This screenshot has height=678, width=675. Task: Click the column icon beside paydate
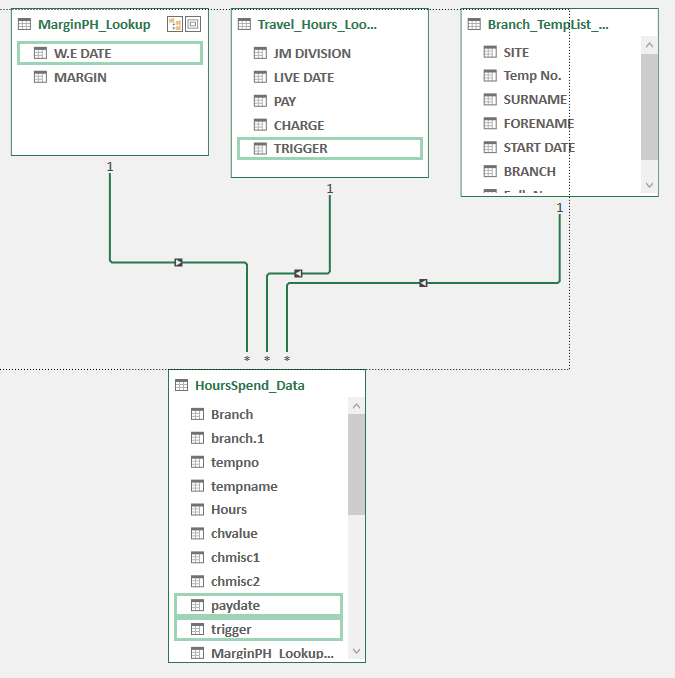coord(197,605)
